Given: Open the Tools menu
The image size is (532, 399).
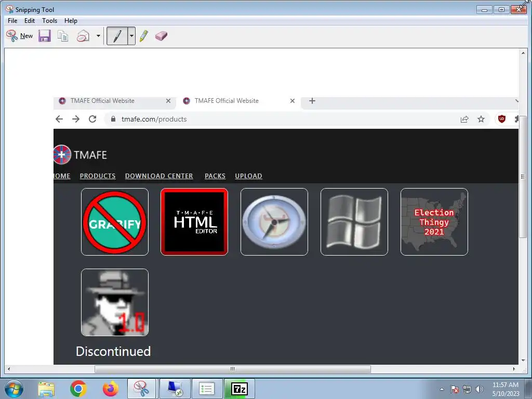Looking at the screenshot, I should tap(49, 21).
